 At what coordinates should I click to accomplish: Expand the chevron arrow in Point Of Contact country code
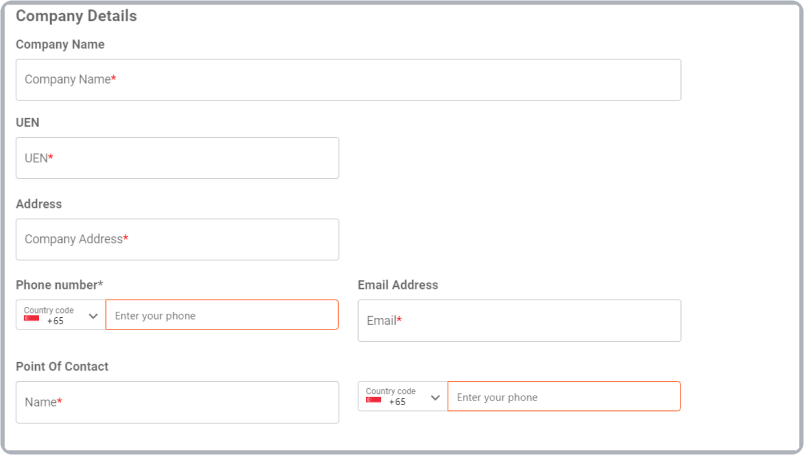point(435,398)
